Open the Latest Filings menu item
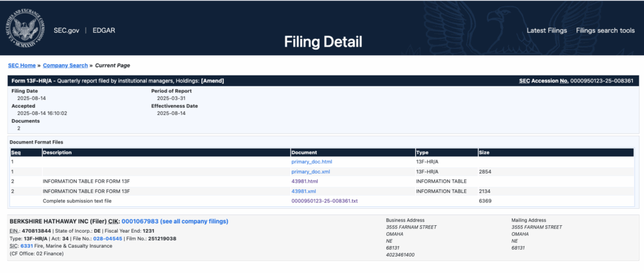 pyautogui.click(x=546, y=31)
